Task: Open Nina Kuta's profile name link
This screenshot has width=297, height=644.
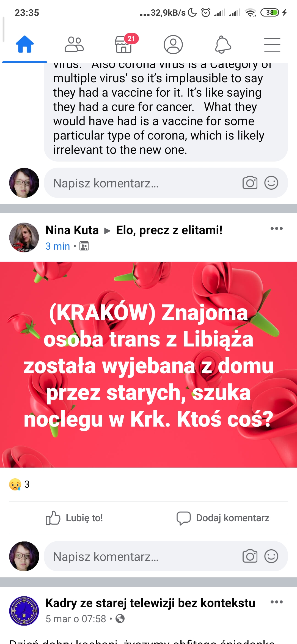Action: coord(72,230)
